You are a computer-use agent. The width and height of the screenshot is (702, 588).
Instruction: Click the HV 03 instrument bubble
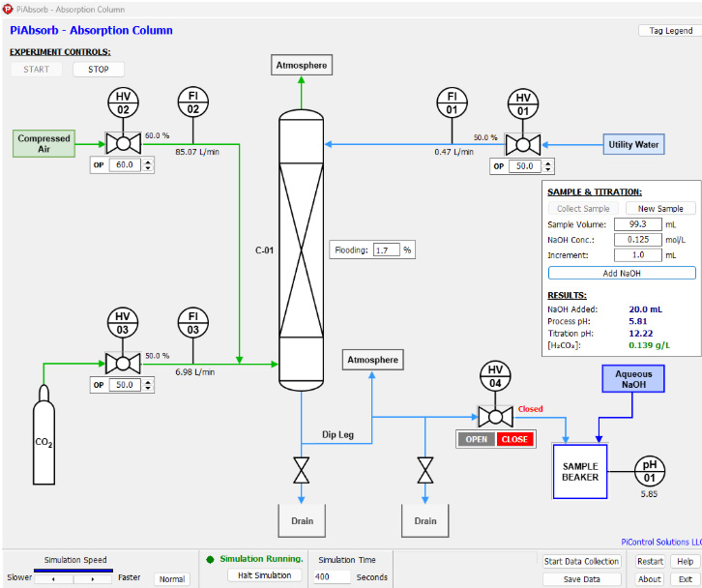(123, 323)
